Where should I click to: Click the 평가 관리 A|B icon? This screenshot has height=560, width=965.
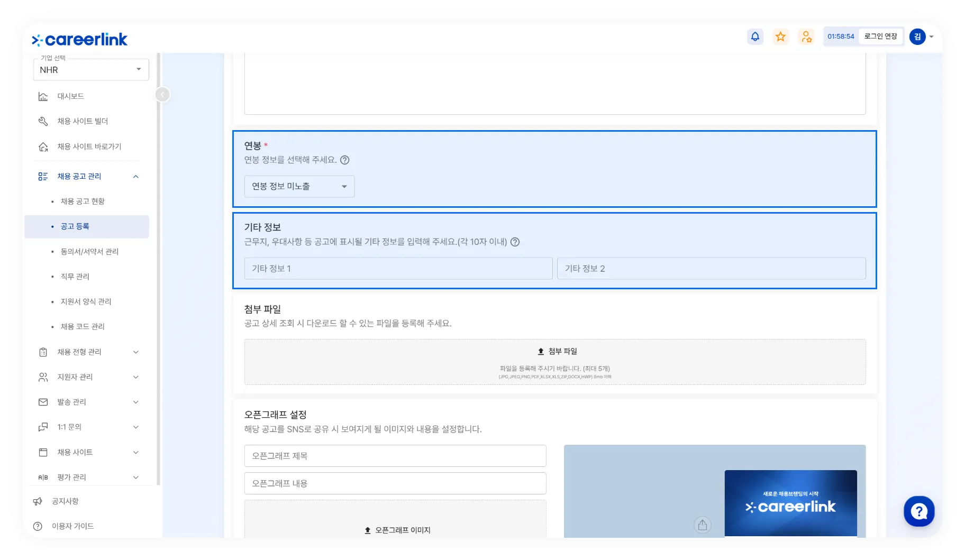point(43,478)
